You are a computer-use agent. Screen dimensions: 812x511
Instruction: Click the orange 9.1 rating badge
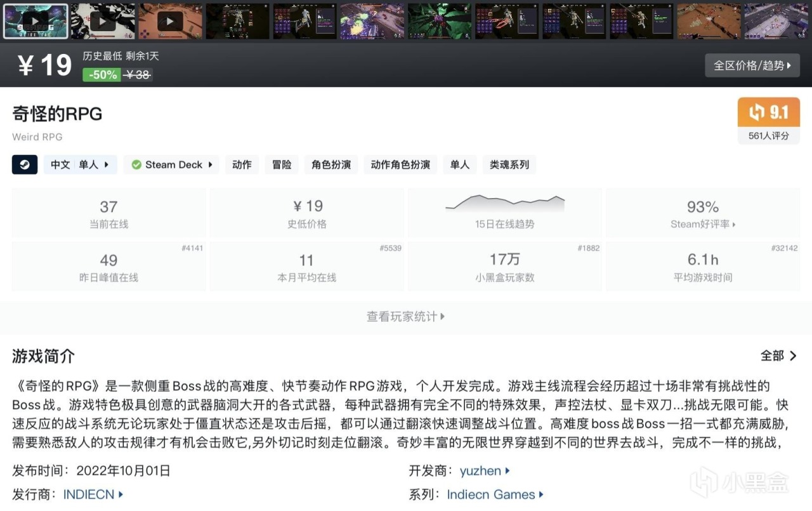tap(769, 112)
